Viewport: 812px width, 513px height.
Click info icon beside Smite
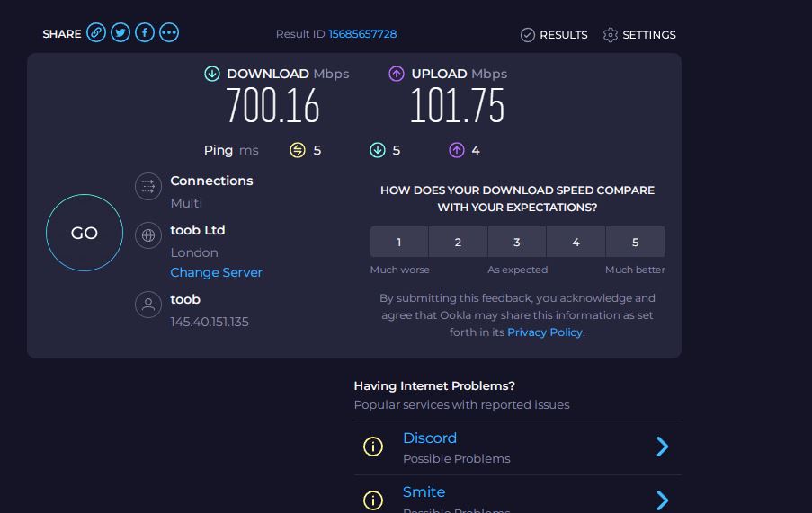(373, 500)
